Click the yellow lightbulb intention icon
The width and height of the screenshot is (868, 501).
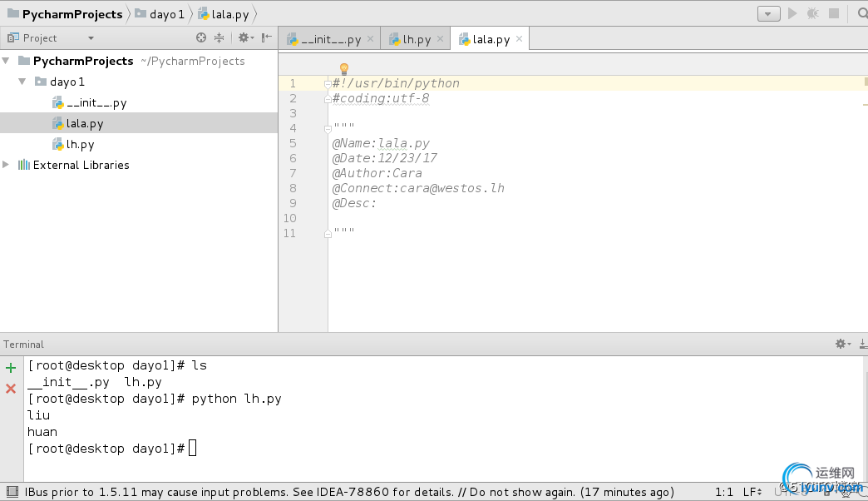343,68
